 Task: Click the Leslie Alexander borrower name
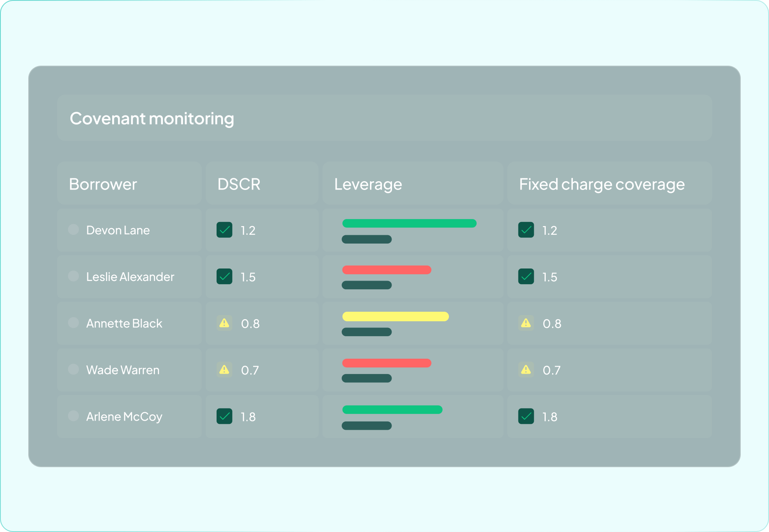pyautogui.click(x=130, y=277)
